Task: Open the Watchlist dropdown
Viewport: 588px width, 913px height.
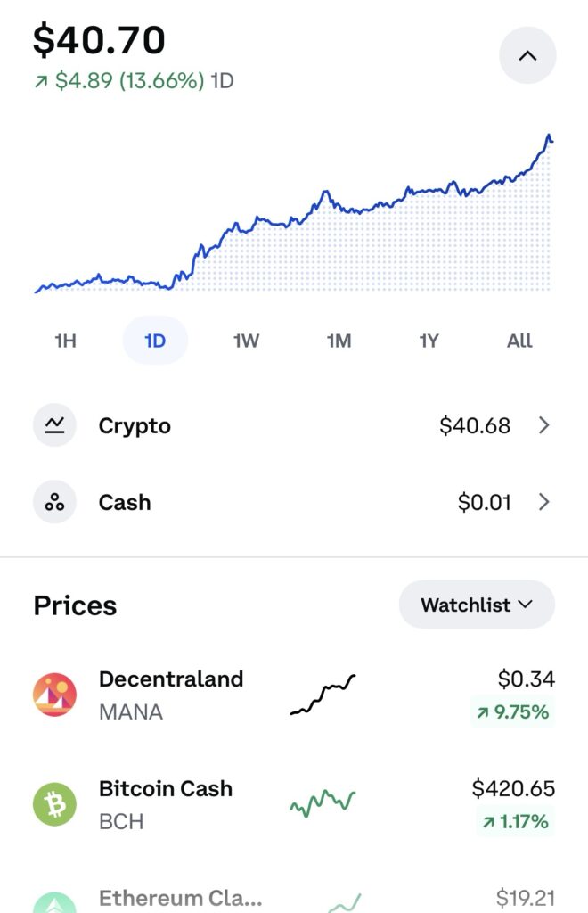Action: (477, 605)
